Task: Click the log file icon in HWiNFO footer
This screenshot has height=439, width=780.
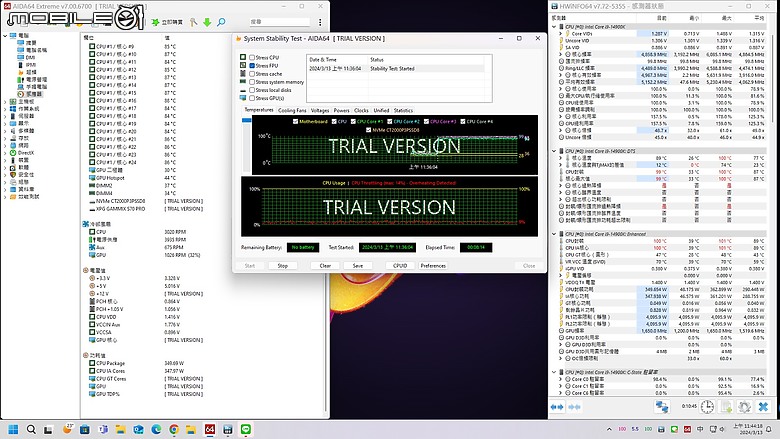Action: (726, 406)
